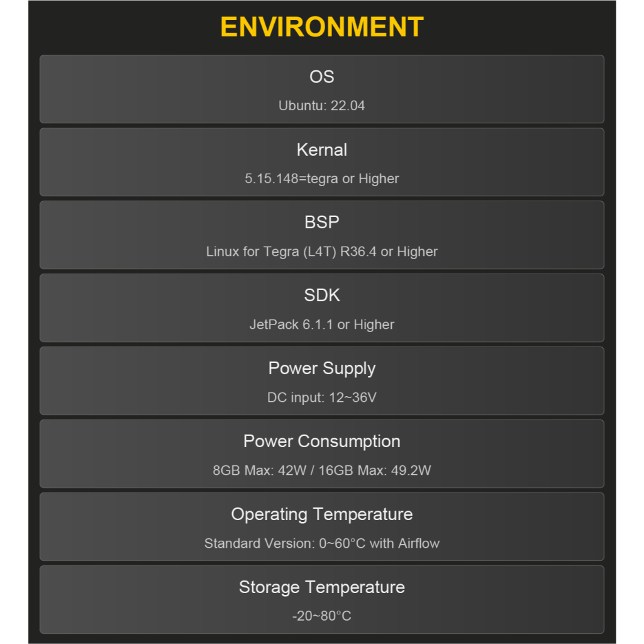Select the Kernal card title
644x644 pixels.
tap(322, 150)
